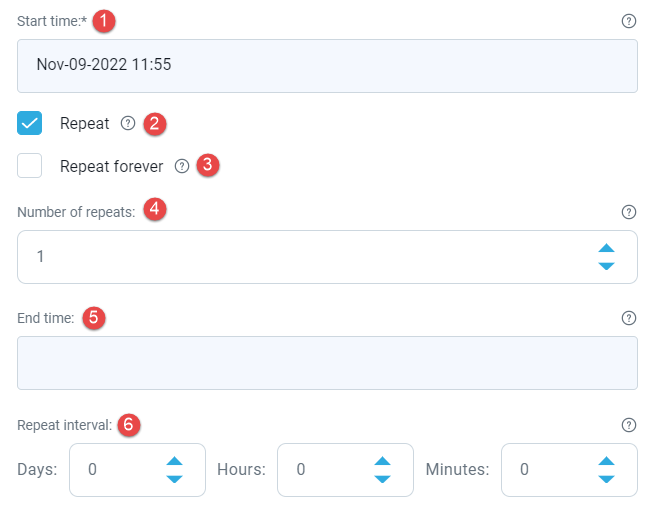Increase the Minutes interval value
The image size is (655, 505).
(605, 461)
